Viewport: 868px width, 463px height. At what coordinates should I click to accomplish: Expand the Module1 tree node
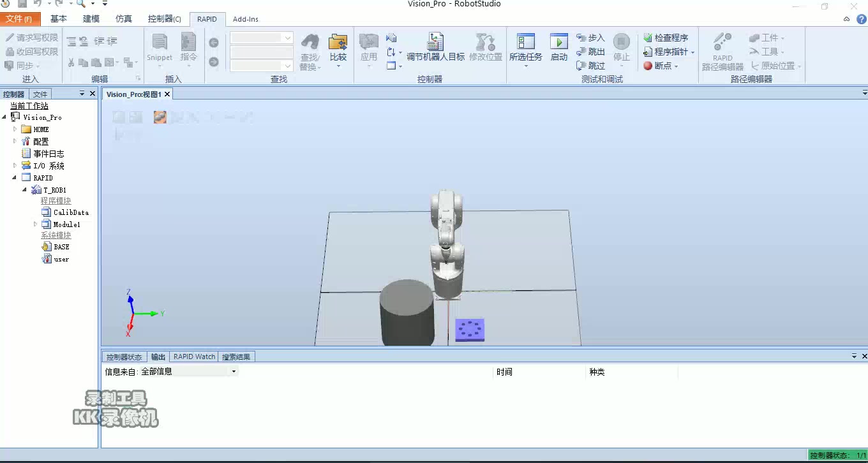click(36, 224)
